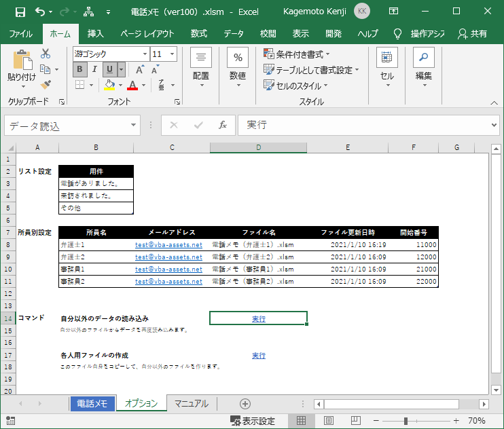The width and height of the screenshot is (504, 429).
Task: Click the 実行 link for 自分以外のデータの読み込み
Action: click(259, 319)
